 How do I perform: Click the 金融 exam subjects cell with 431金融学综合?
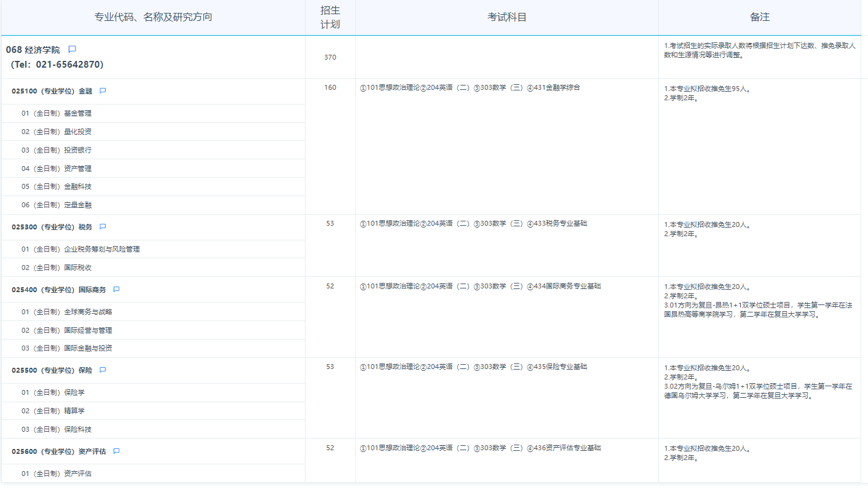click(470, 87)
